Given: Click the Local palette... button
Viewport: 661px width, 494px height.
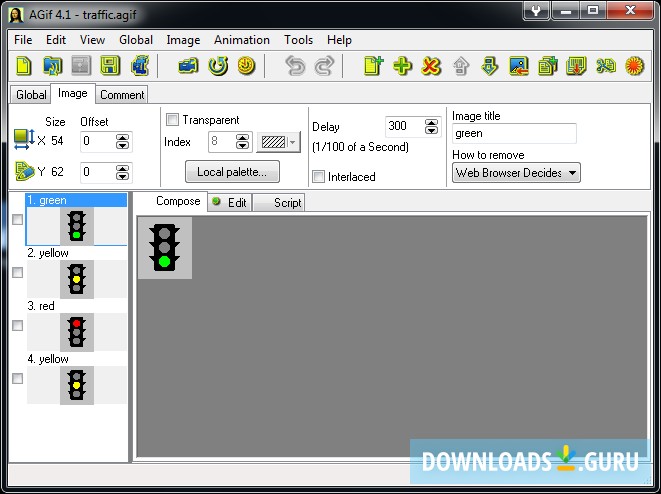Looking at the screenshot, I should (232, 172).
